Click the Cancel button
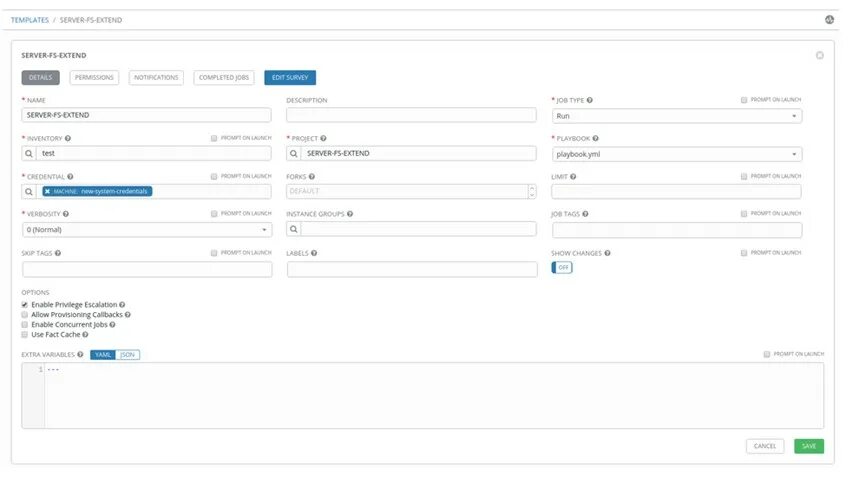The image size is (853, 482). [765, 446]
